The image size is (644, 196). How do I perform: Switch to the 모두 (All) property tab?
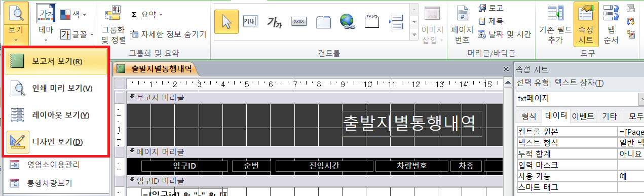coord(633,116)
